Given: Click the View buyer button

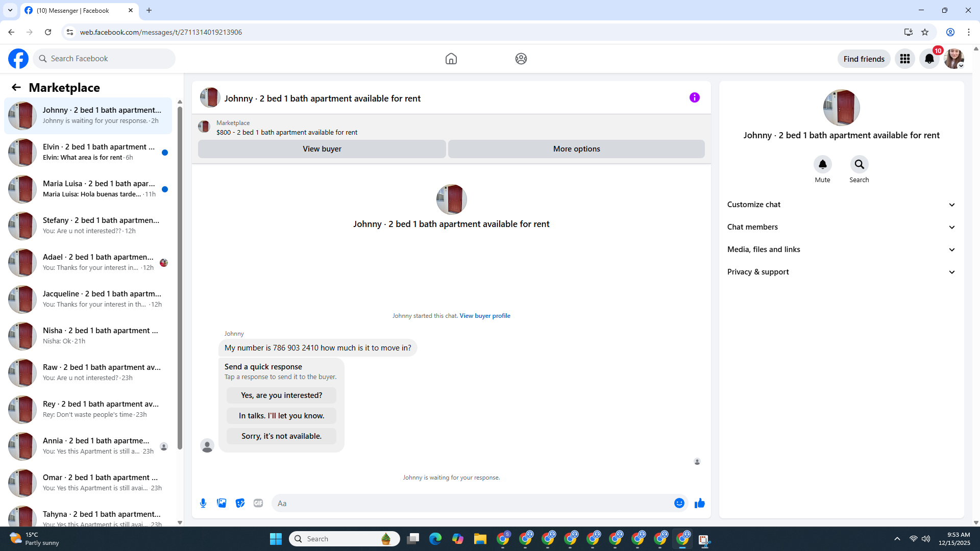Looking at the screenshot, I should tap(322, 149).
